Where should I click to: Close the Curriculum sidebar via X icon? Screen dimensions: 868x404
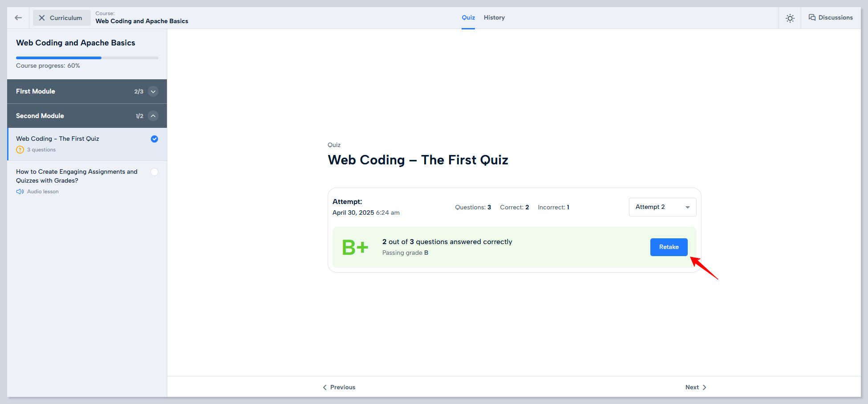[42, 18]
